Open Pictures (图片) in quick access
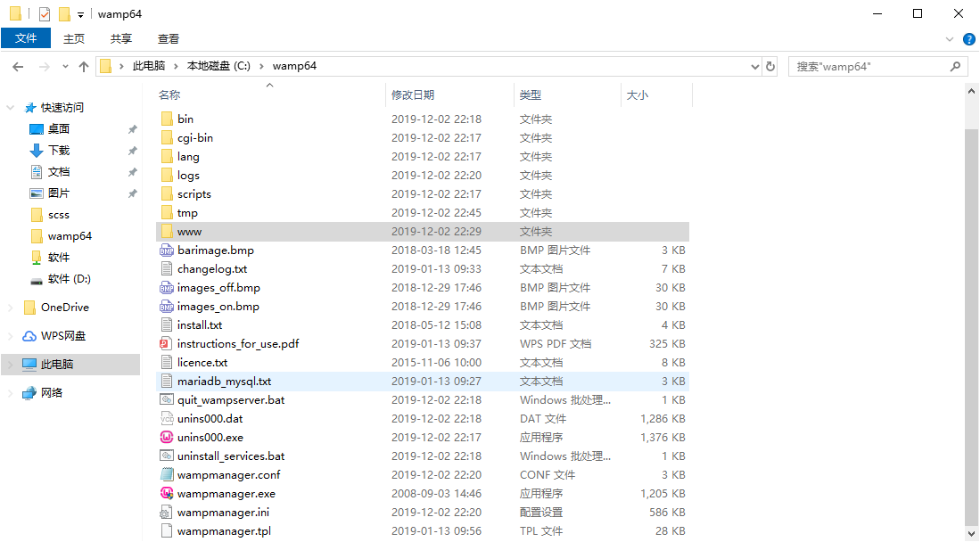The height and width of the screenshot is (542, 980). pyautogui.click(x=59, y=193)
